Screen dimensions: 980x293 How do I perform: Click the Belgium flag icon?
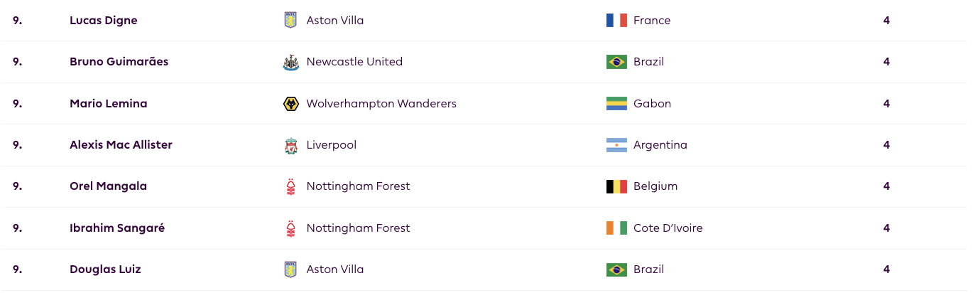616,186
